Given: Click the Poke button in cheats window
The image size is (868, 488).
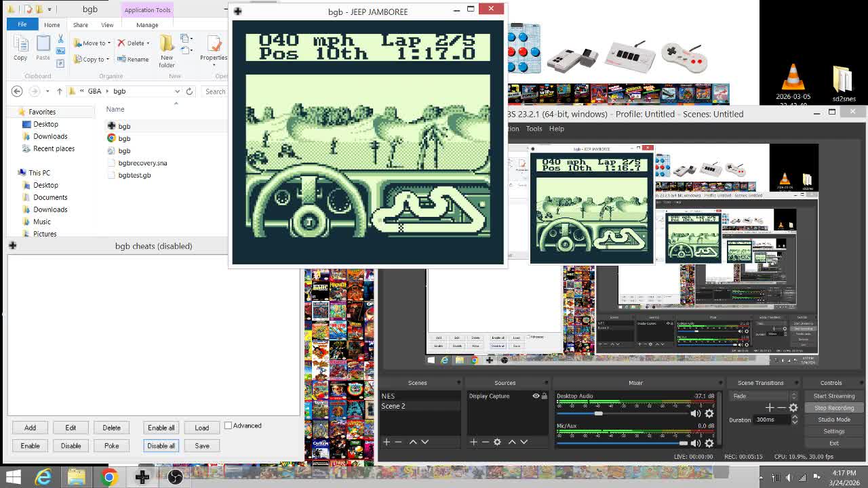Looking at the screenshot, I should 111,446.
